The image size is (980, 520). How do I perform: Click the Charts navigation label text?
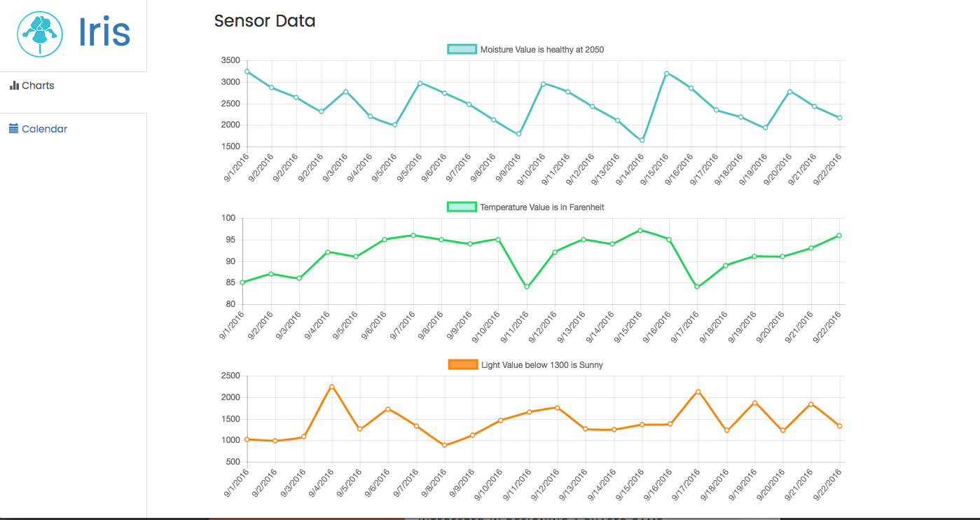pyautogui.click(x=39, y=85)
